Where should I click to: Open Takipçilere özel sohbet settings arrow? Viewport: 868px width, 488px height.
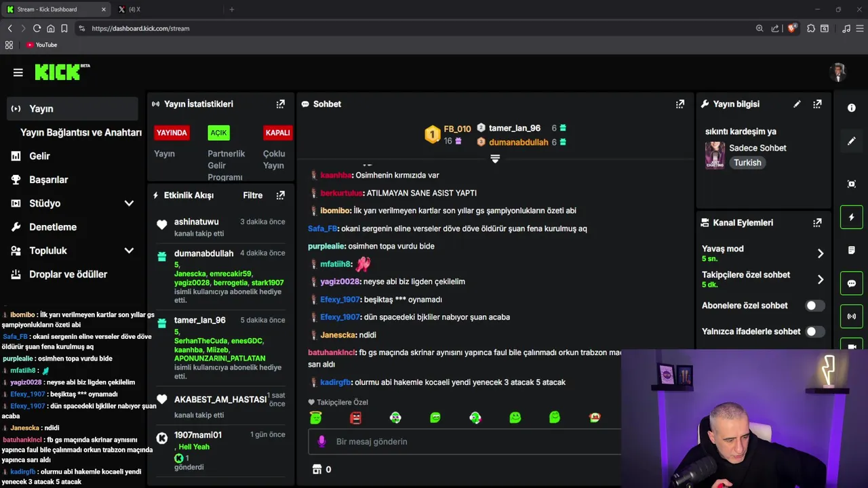point(820,279)
